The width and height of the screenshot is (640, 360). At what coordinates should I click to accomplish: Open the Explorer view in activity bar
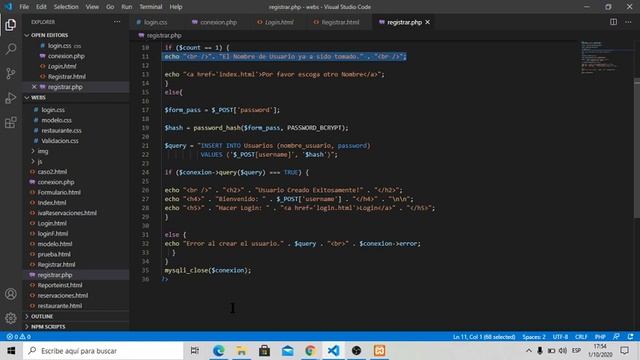11,25
